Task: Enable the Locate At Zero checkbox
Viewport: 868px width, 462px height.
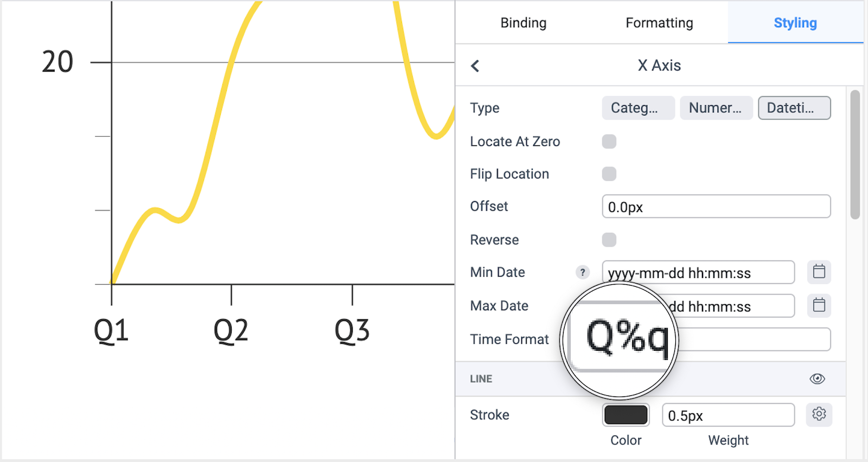Action: [609, 142]
